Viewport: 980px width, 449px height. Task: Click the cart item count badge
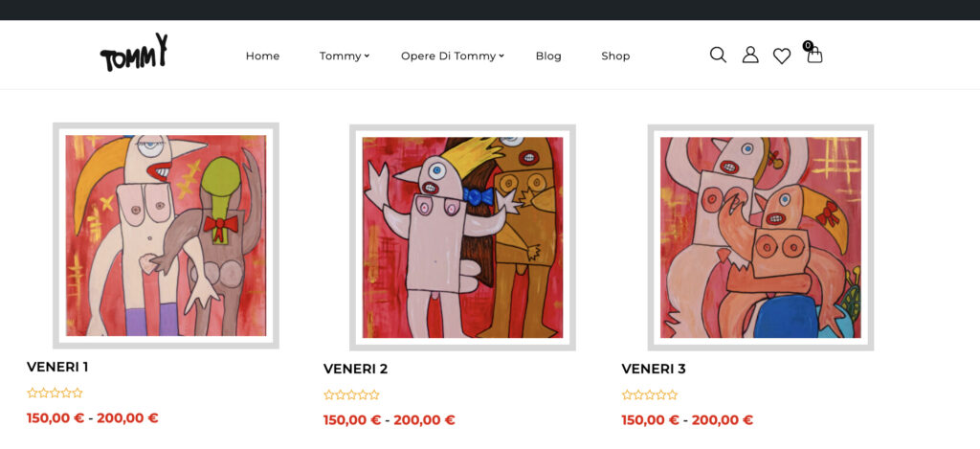click(x=808, y=45)
